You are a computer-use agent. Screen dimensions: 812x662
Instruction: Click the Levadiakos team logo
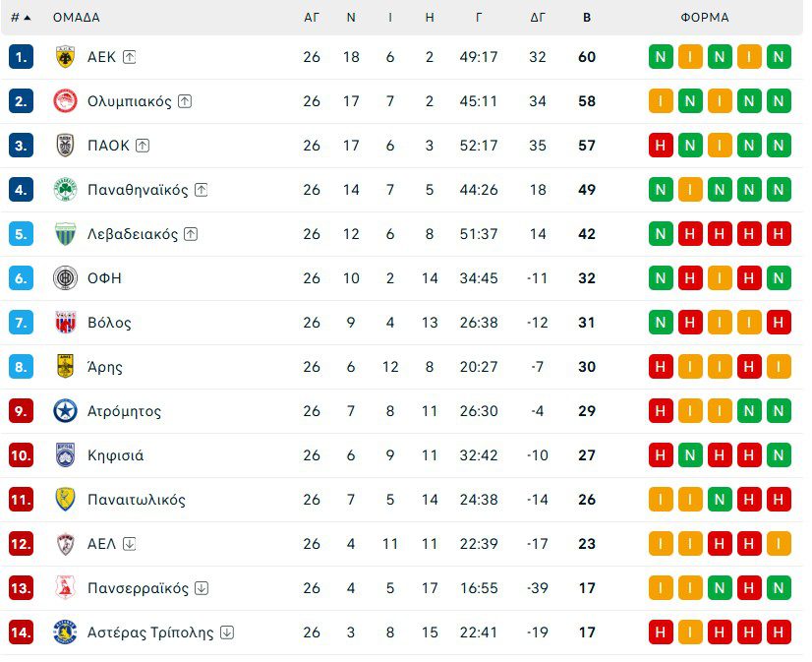pyautogui.click(x=65, y=234)
